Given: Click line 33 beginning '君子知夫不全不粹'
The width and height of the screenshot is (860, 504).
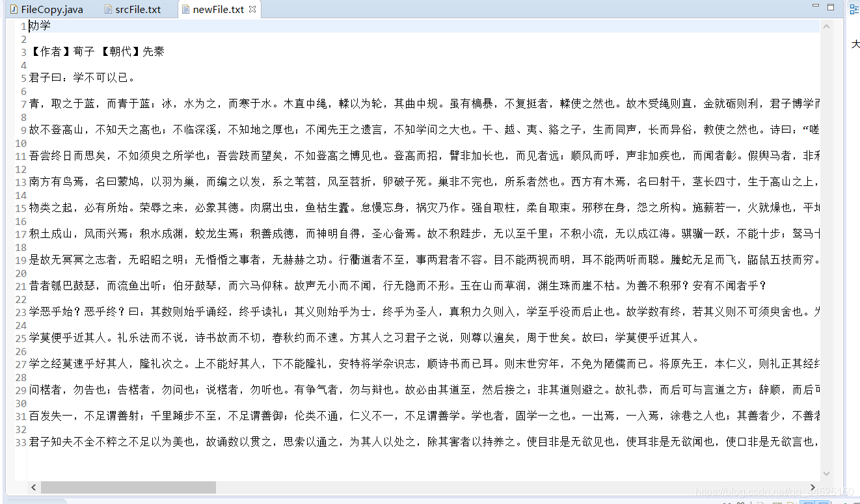Looking at the screenshot, I should coord(423,442).
